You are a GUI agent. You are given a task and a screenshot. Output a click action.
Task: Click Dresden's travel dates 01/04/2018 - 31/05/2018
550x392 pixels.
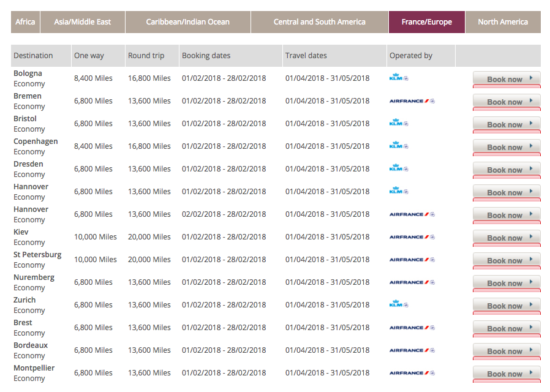tap(327, 169)
